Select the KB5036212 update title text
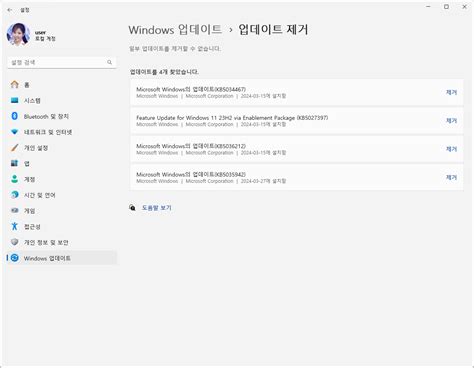This screenshot has width=474, height=368. 191,146
